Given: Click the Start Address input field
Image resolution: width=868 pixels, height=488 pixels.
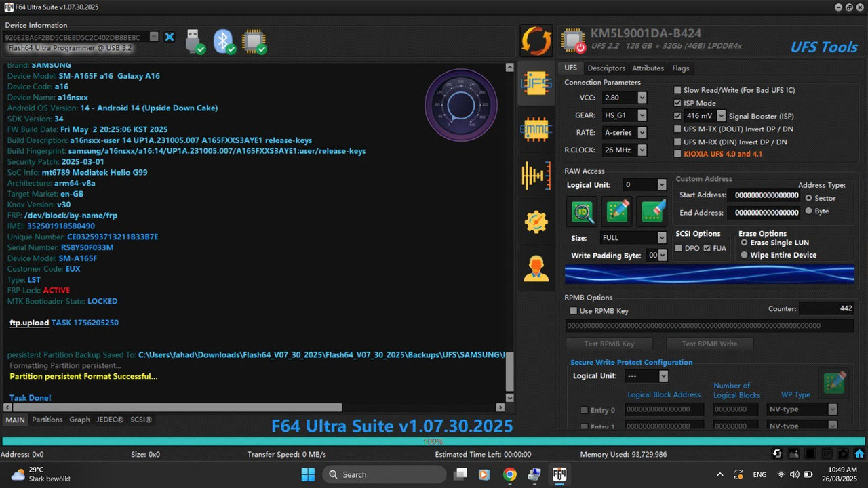Looking at the screenshot, I should tap(764, 195).
